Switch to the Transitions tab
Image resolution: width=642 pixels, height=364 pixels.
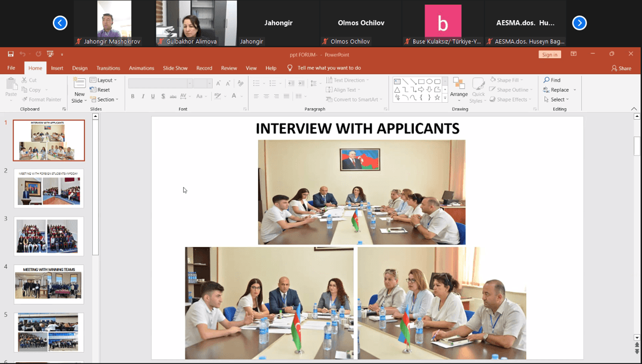click(x=108, y=68)
